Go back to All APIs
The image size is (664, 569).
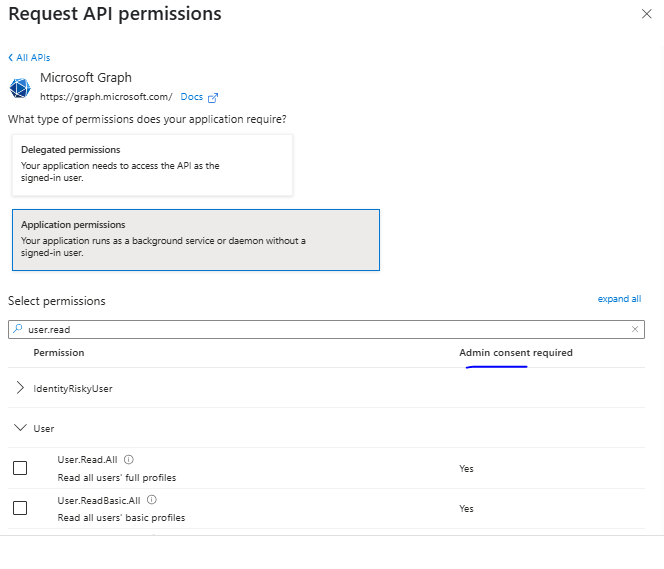tap(29, 58)
